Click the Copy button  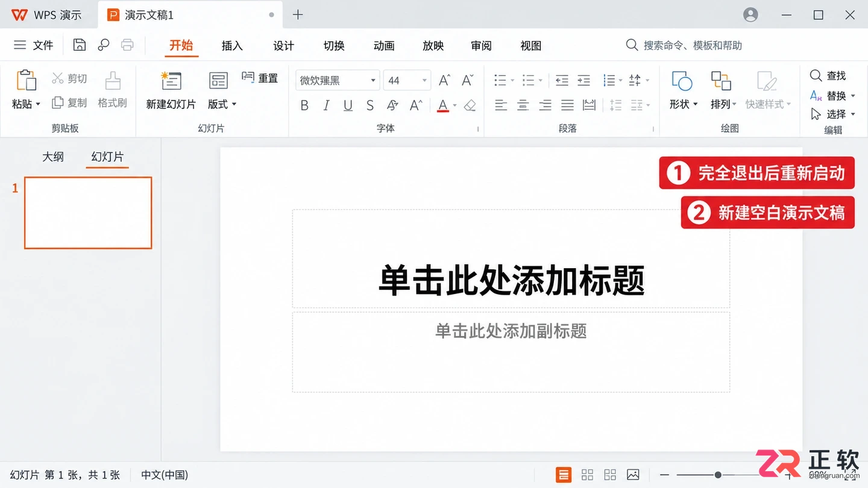pos(69,103)
